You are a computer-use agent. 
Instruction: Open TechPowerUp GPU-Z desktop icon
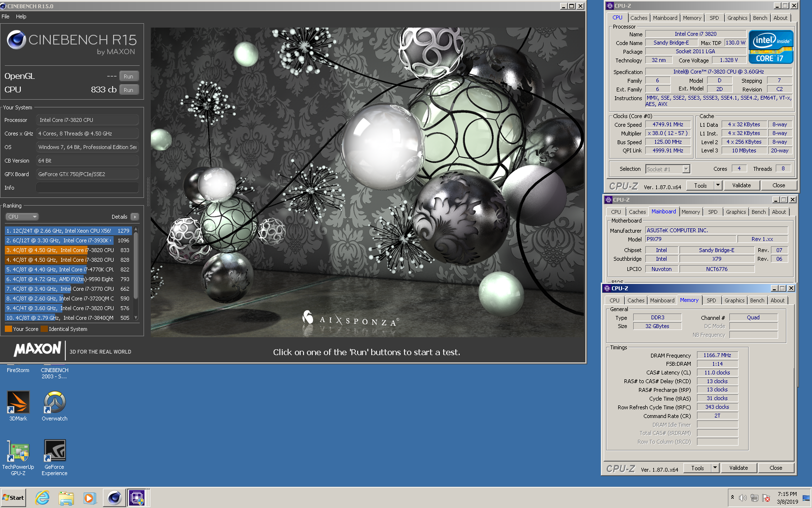[x=18, y=457]
